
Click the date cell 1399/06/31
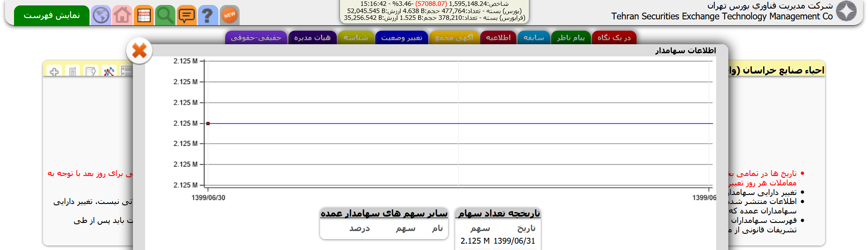pos(514,241)
